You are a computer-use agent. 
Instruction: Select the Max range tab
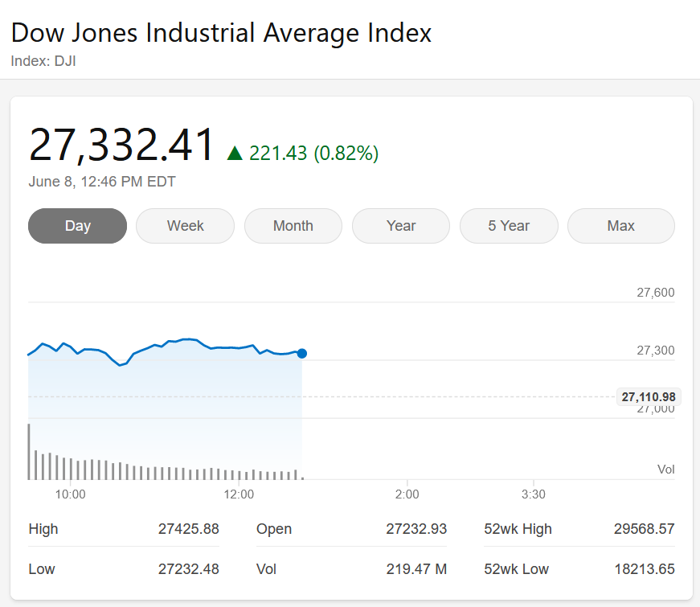[621, 226]
